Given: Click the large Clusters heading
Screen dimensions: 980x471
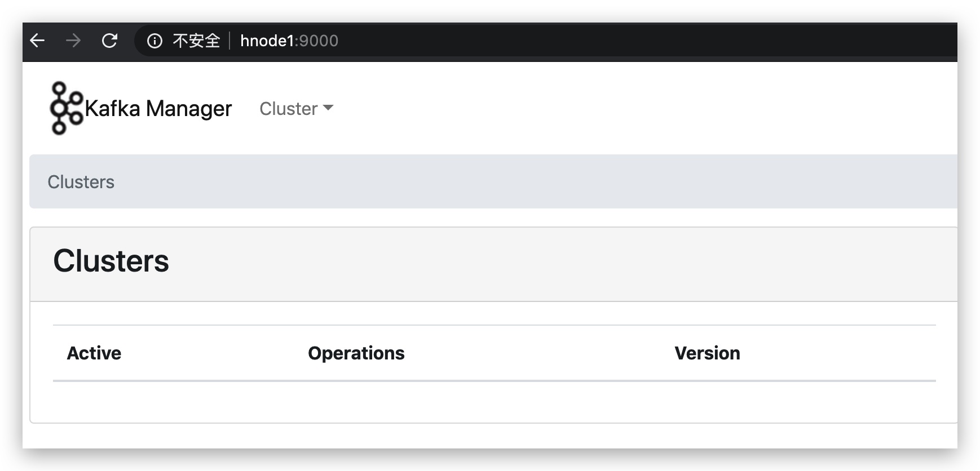Looking at the screenshot, I should 111,261.
